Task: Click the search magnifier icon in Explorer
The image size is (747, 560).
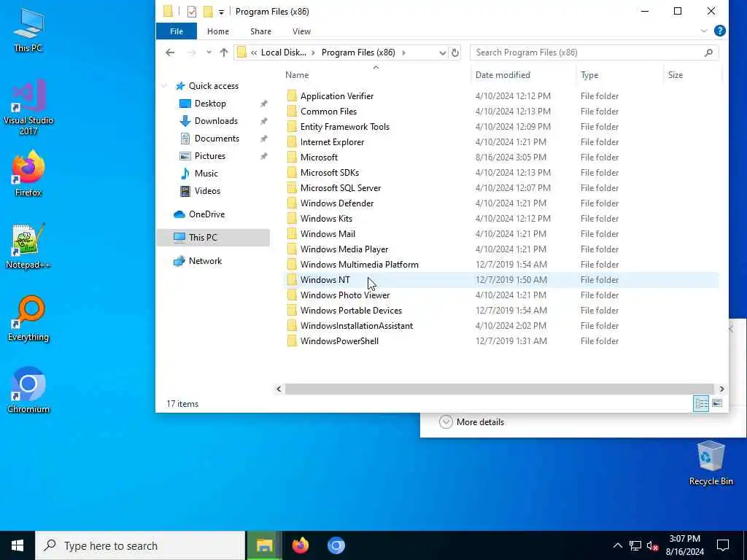Action: click(708, 52)
